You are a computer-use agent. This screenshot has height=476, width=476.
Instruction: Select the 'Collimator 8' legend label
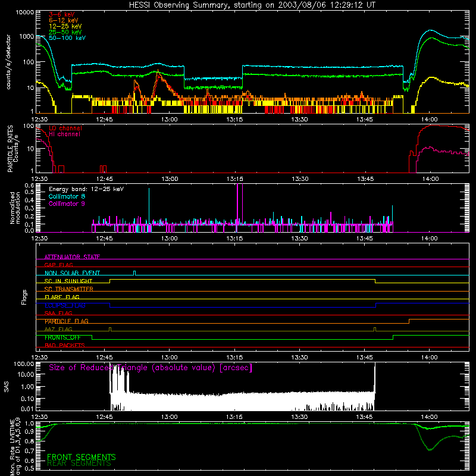[67, 196]
